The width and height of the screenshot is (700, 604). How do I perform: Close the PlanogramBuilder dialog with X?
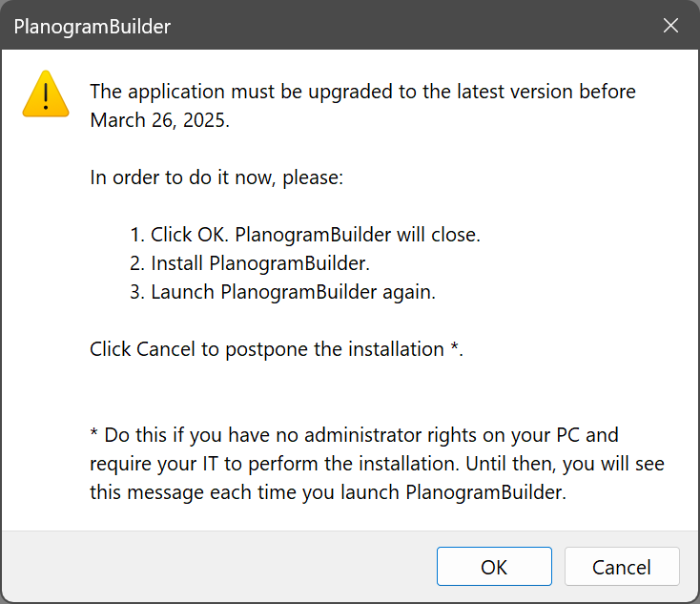coord(670,26)
